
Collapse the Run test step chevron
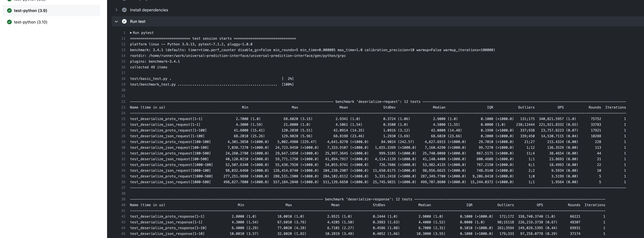click(116, 22)
